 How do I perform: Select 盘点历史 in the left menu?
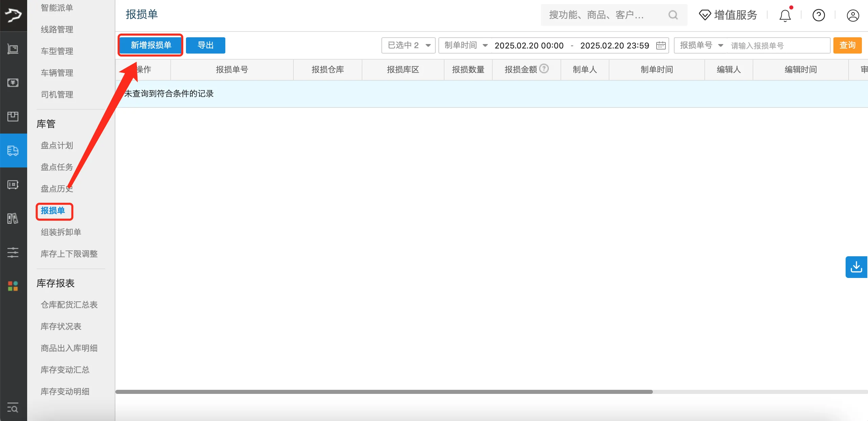click(x=56, y=189)
